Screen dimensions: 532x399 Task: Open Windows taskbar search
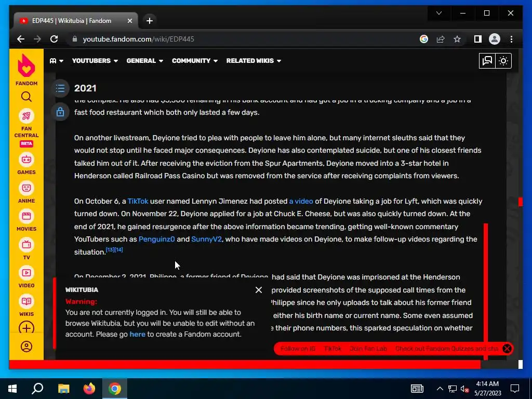pos(37,389)
